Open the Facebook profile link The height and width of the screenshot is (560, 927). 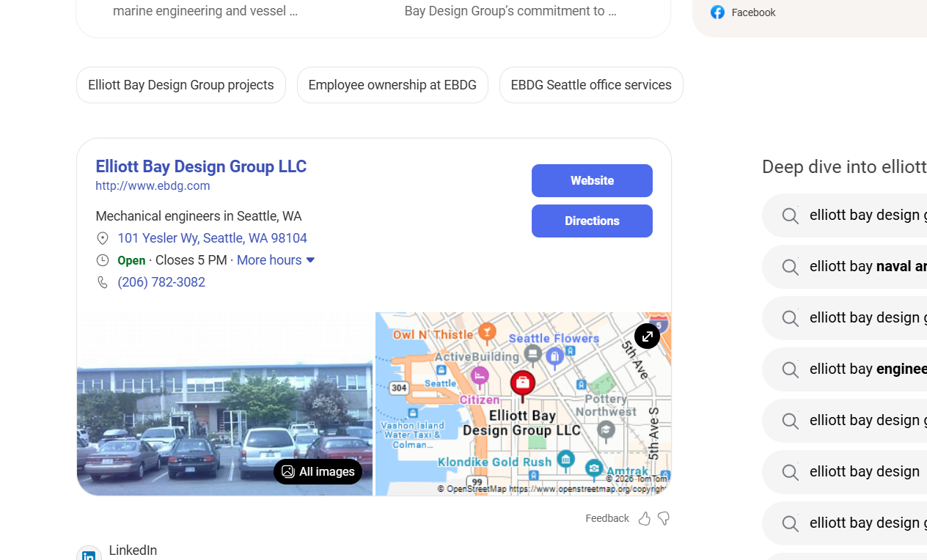click(x=753, y=12)
